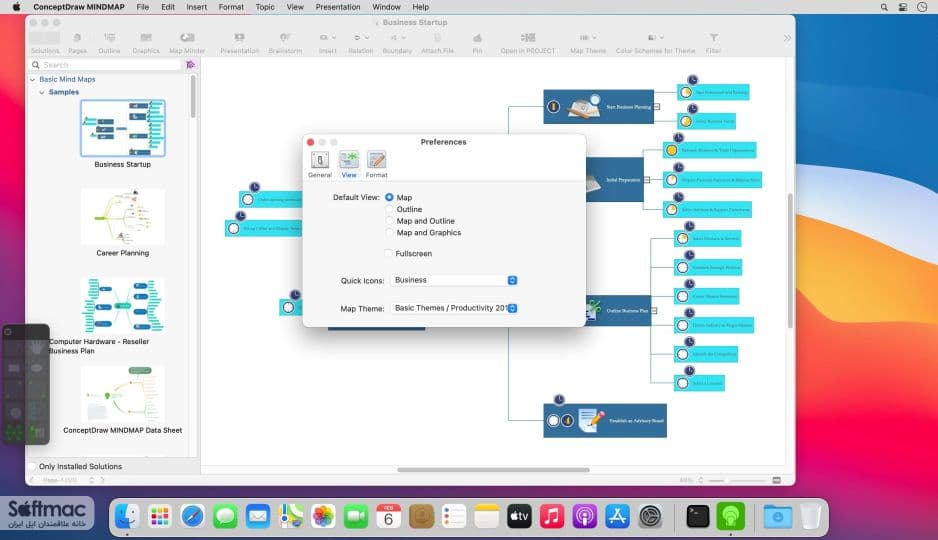Screen dimensions: 938x540
Task: Click the Filter toolbar icon
Action: point(713,43)
